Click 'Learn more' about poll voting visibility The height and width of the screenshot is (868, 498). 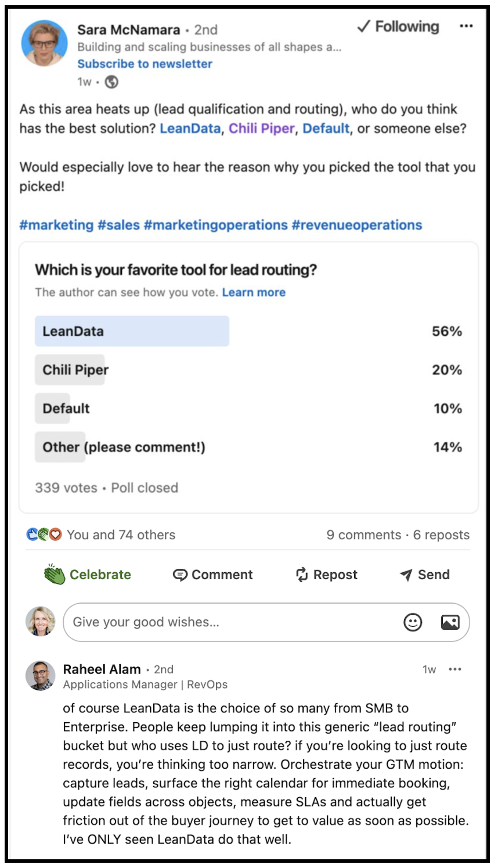coord(254,292)
